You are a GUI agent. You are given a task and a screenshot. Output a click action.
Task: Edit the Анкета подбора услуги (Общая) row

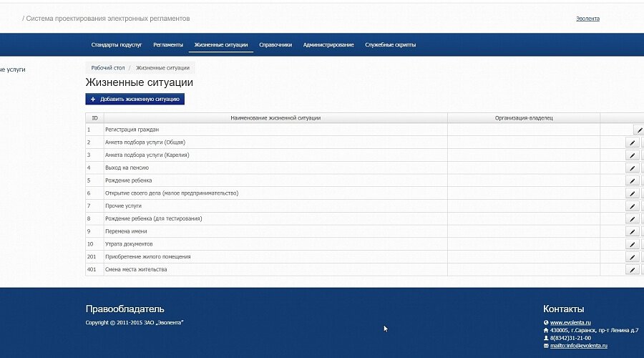point(632,142)
